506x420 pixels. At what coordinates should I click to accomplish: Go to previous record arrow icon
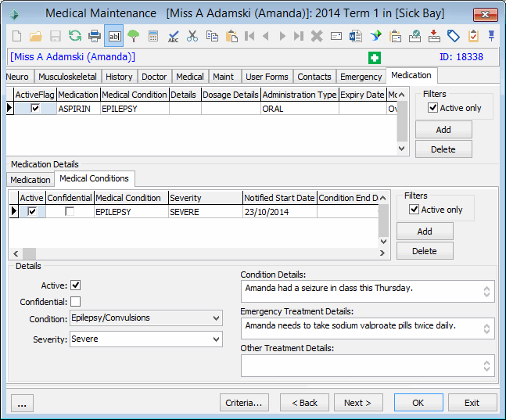point(266,36)
